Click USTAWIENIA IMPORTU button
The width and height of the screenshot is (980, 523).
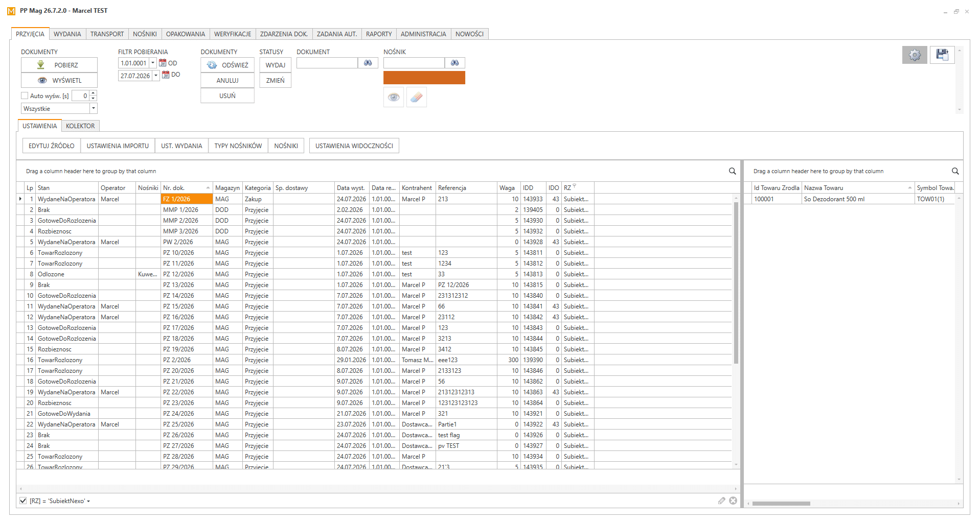tap(118, 146)
